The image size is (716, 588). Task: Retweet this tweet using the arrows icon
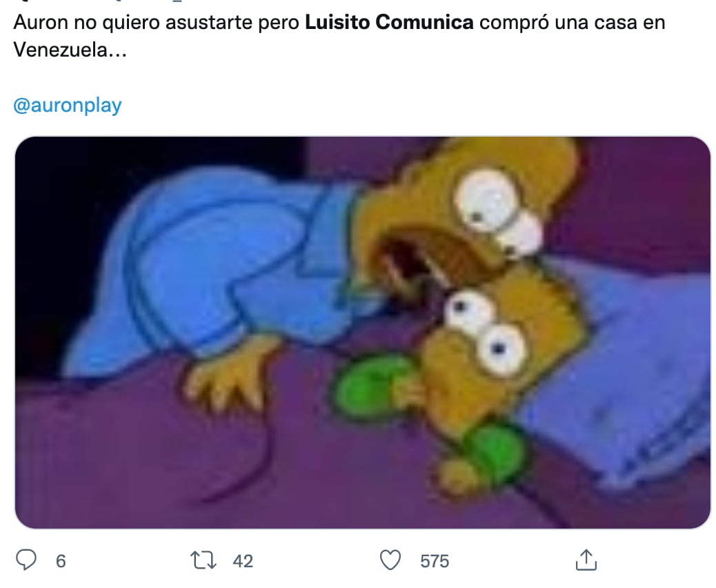point(203,560)
